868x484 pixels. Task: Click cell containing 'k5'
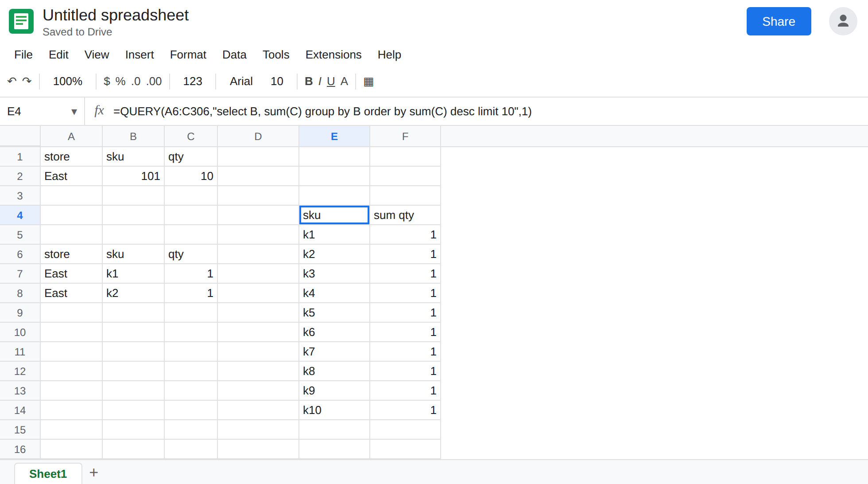334,313
